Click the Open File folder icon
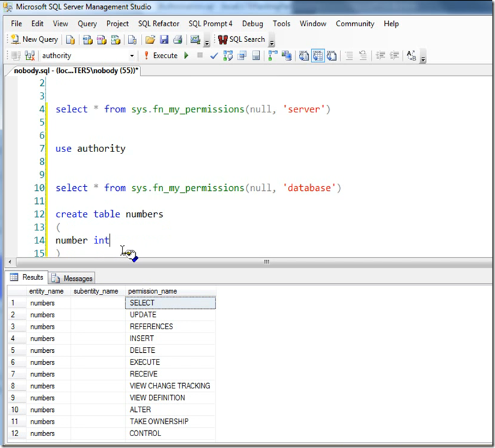Viewport: 495px width, 448px height. point(150,39)
